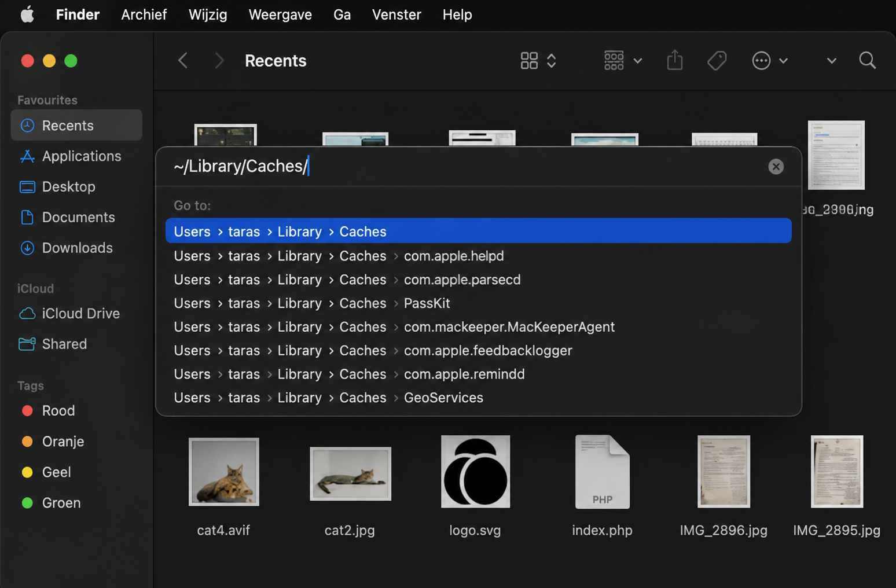
Task: Open the Wijzig menu
Action: click(x=208, y=14)
